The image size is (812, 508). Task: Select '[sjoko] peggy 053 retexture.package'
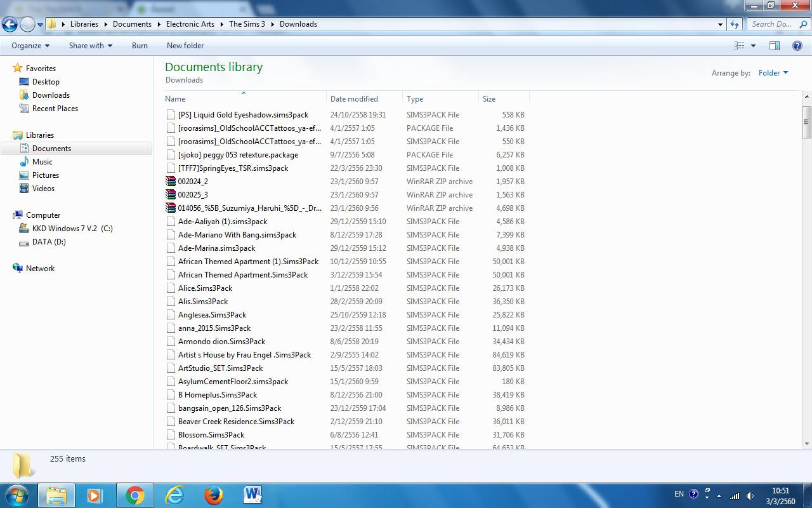[x=238, y=155]
